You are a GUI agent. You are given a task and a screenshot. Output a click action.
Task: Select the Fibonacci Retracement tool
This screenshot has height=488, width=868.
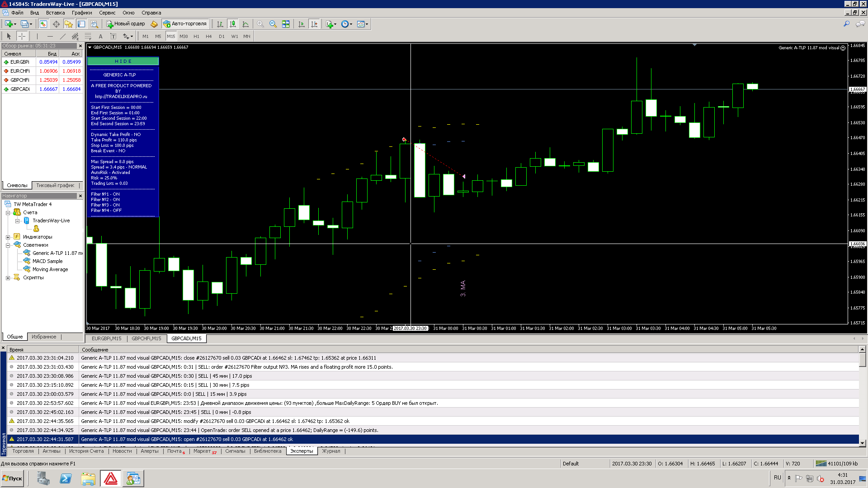[88, 36]
